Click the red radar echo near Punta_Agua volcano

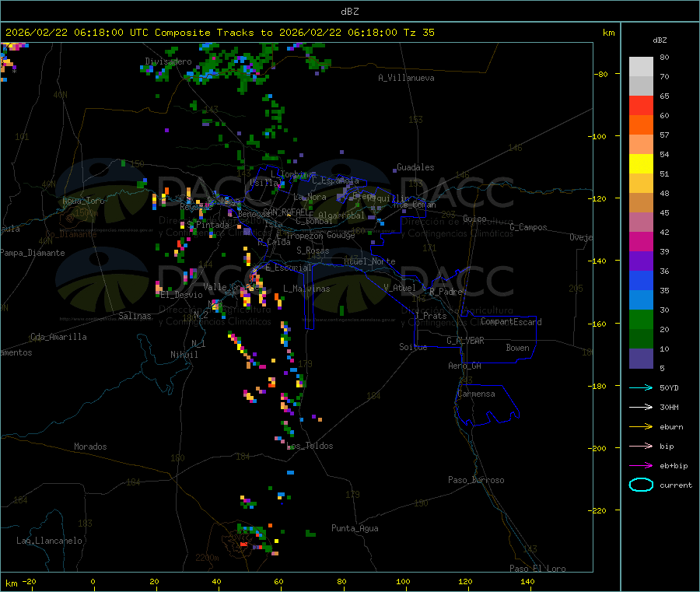click(x=243, y=545)
